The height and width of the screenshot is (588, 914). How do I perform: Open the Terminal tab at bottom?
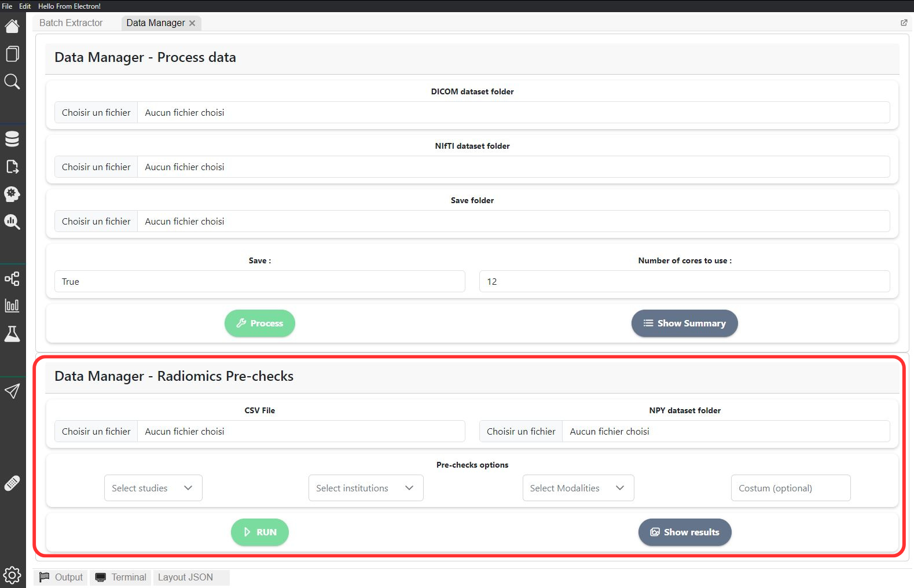point(121,577)
